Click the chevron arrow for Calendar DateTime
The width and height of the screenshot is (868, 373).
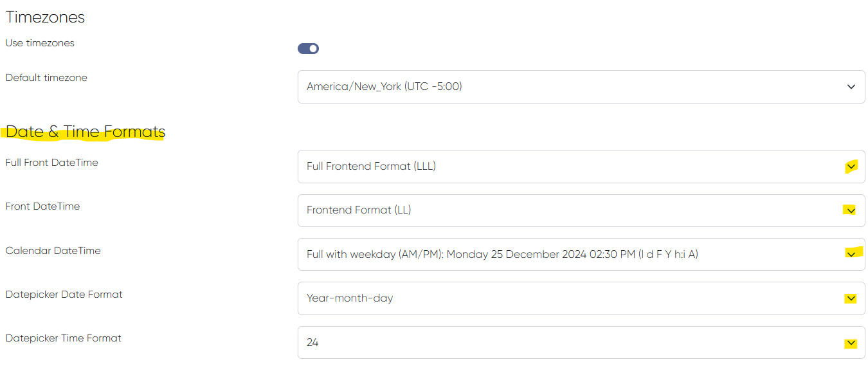click(851, 254)
